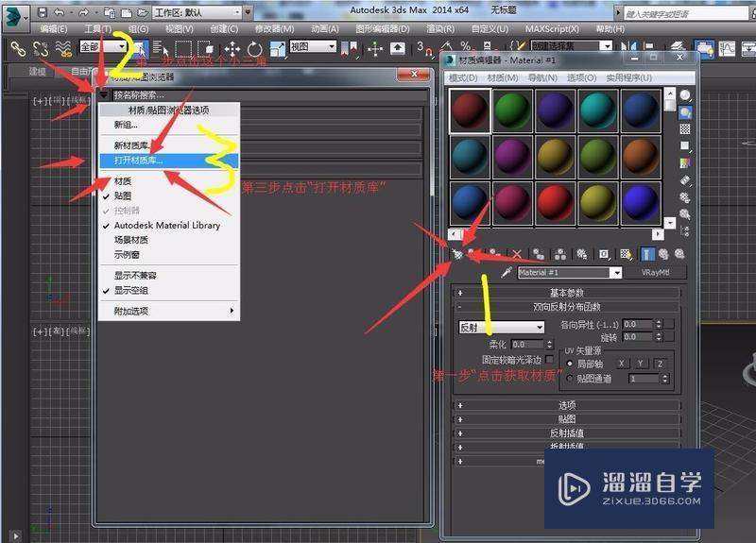Click browser options triangle dropdown
This screenshot has width=756, height=543.
pos(103,95)
